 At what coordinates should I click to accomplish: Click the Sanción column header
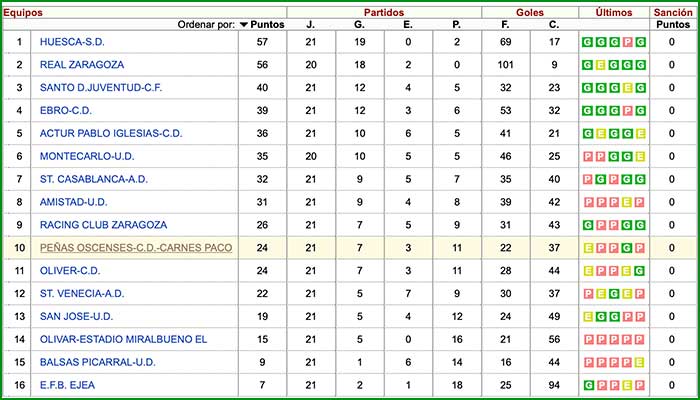pyautogui.click(x=671, y=12)
